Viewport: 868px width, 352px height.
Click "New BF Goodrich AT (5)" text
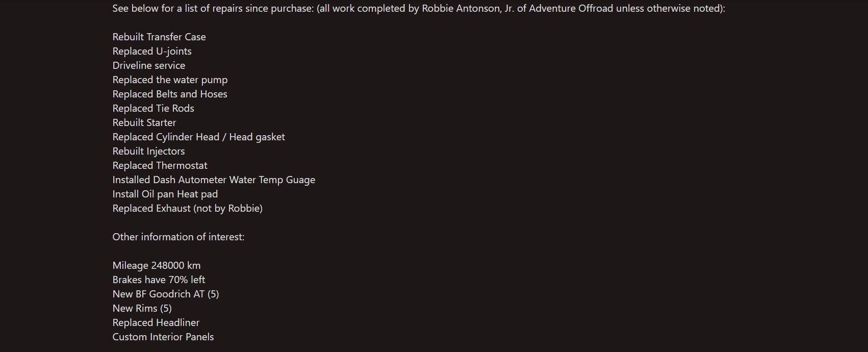[166, 294]
